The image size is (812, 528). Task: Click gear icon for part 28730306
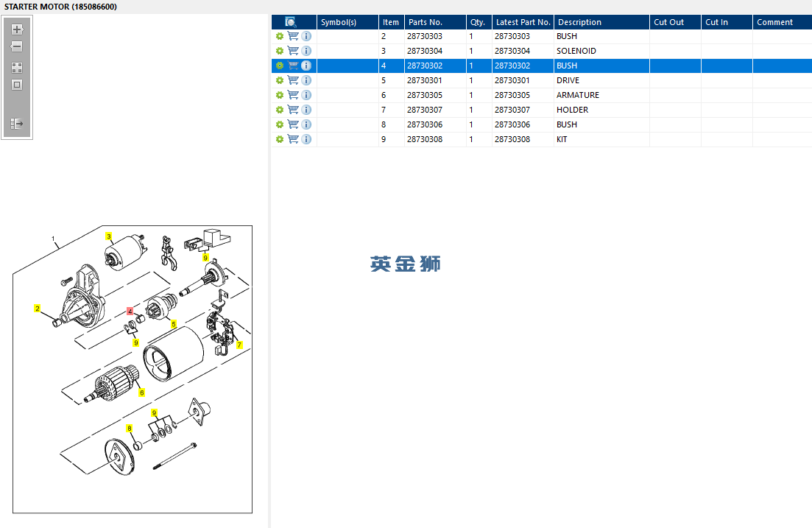[280, 124]
